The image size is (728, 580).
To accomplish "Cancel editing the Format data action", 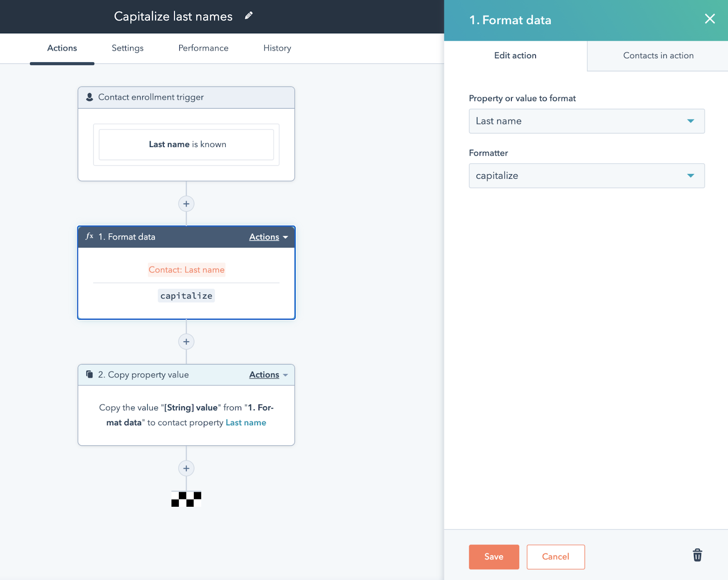I will point(555,557).
